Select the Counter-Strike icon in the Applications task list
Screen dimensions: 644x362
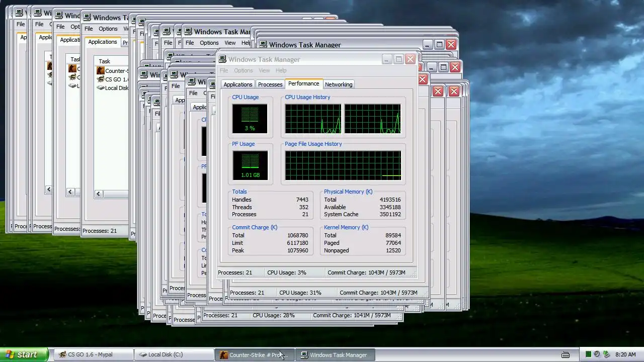[x=101, y=71]
